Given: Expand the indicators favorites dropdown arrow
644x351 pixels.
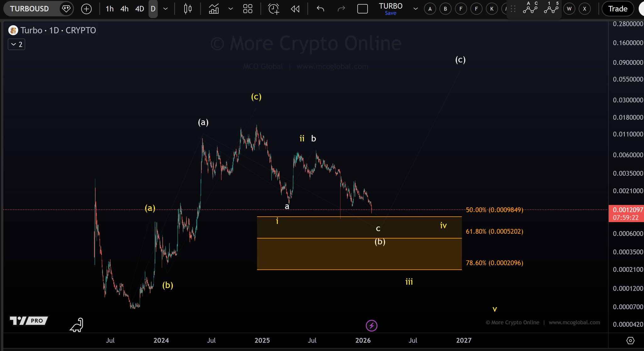Looking at the screenshot, I should pos(230,9).
